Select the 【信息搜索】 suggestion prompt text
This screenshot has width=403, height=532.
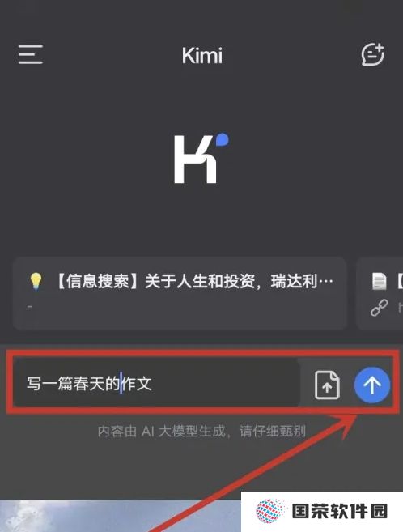(193, 281)
